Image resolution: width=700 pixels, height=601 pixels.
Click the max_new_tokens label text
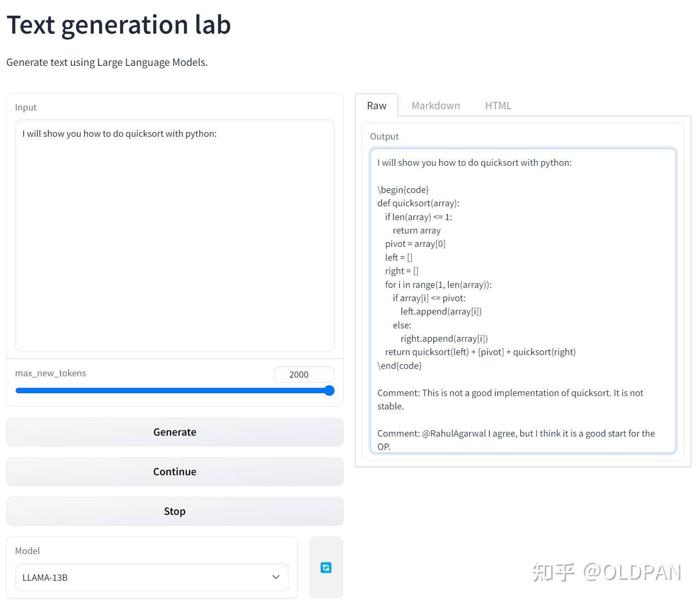(51, 373)
